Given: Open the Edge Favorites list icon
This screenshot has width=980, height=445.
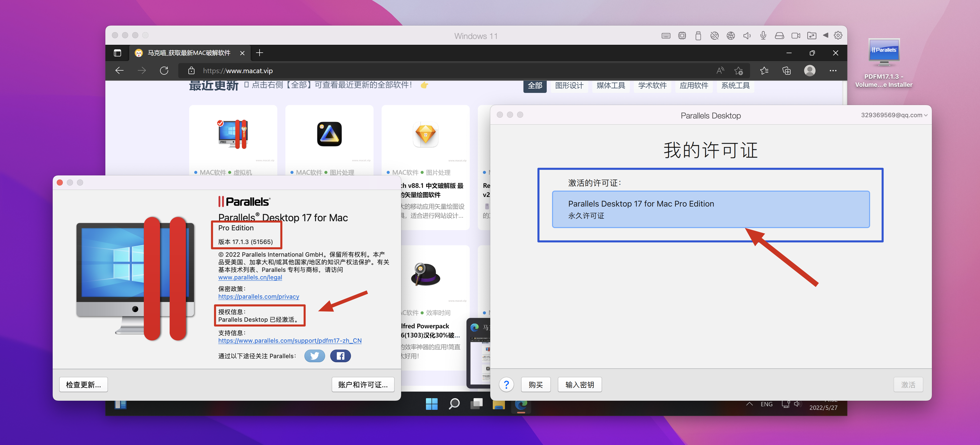Looking at the screenshot, I should 764,70.
